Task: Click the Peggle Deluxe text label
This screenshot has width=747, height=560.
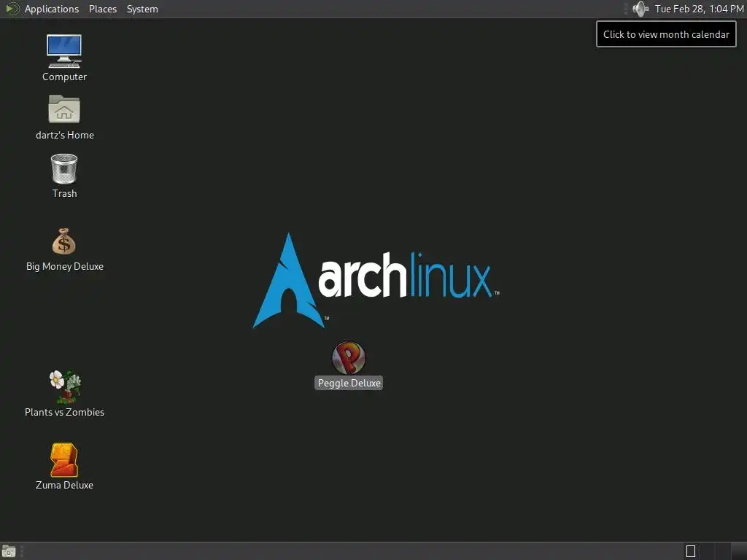Action: (349, 383)
